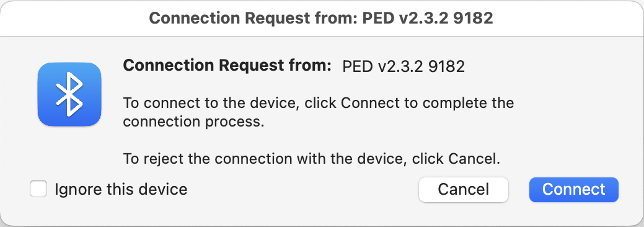Choose the blue Connect default button
The image size is (644, 227).
pyautogui.click(x=574, y=190)
